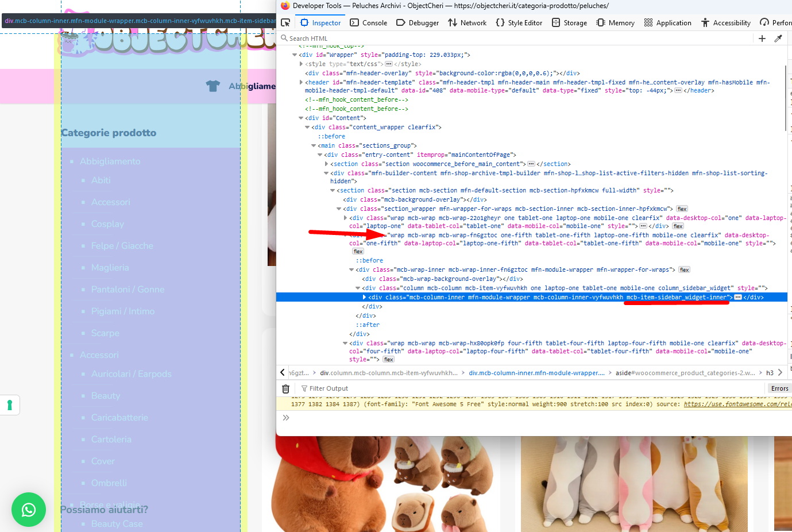Screen dimensions: 792x532
Task: Activate the pick element from page tool
Action: tap(285, 22)
